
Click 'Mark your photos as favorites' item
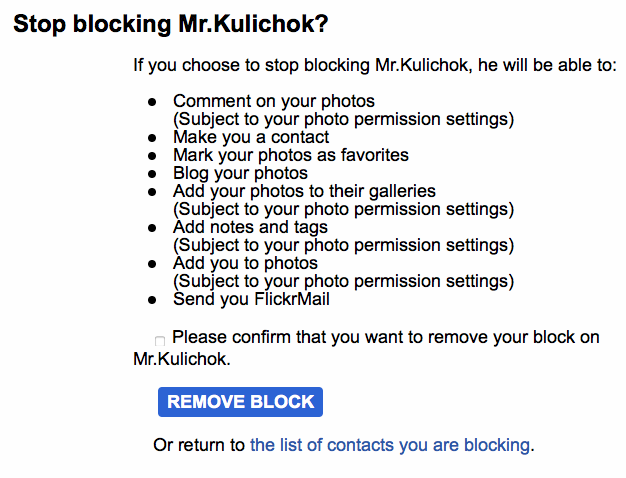coord(291,155)
